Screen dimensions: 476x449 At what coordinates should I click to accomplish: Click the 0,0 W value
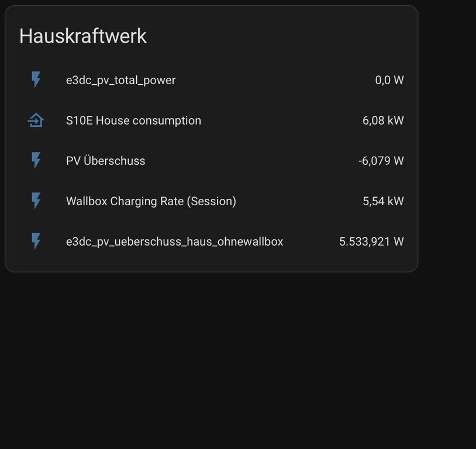(x=389, y=80)
